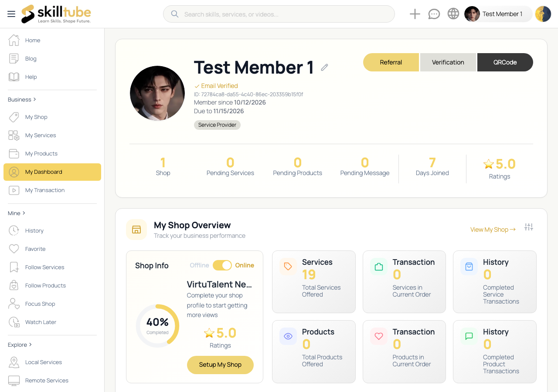Open the Services total offered card
This screenshot has width=558, height=392.
tap(314, 282)
